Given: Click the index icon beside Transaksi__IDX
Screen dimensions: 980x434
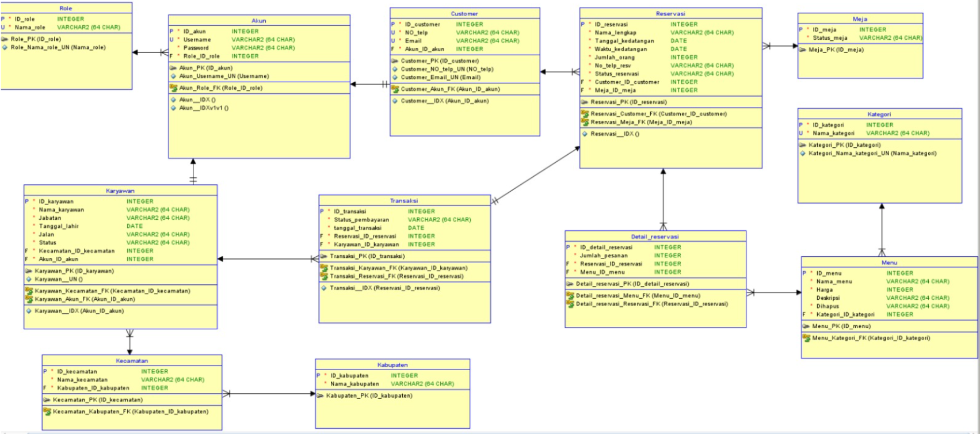Looking at the screenshot, I should pyautogui.click(x=324, y=288).
